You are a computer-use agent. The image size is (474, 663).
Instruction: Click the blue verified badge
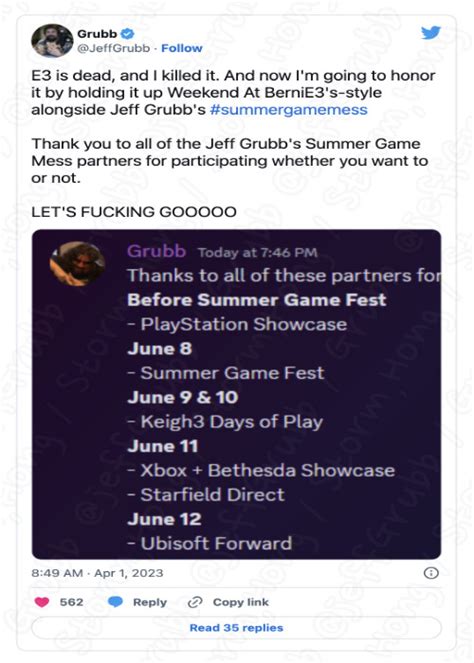coord(128,33)
